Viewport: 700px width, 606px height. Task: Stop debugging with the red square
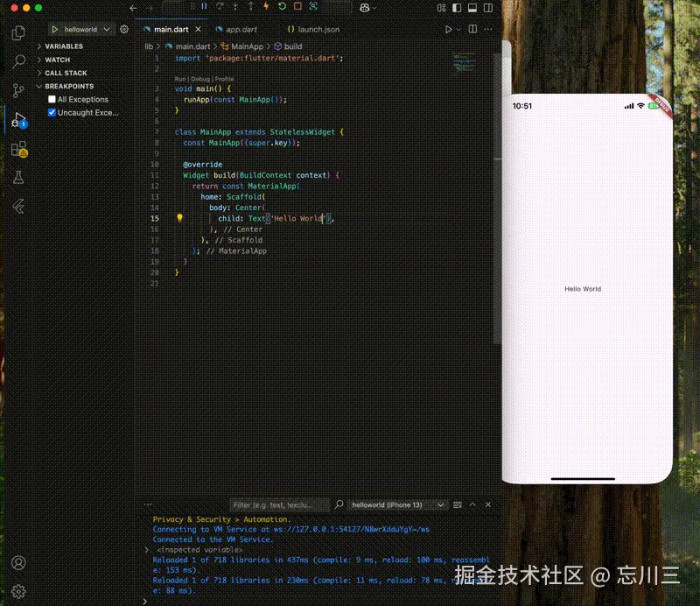(297, 6)
